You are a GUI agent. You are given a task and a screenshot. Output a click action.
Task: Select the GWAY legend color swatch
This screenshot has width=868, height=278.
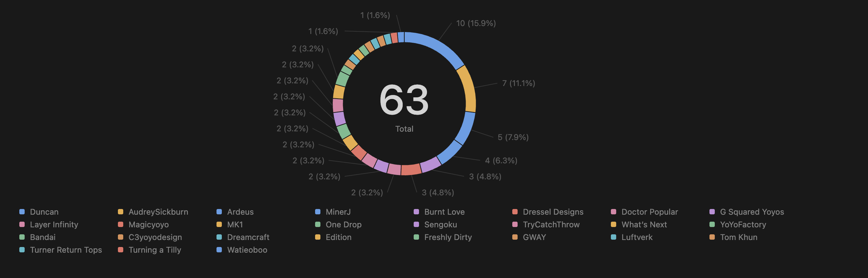click(515, 237)
